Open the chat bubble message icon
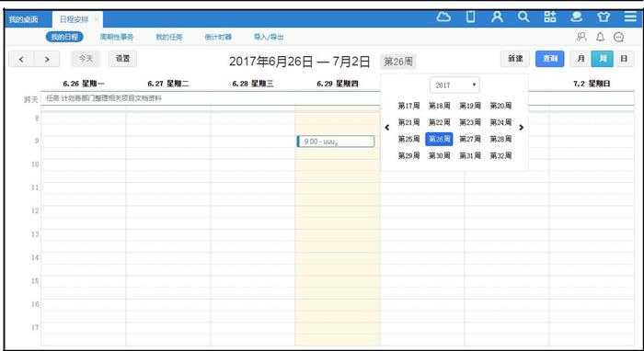644x351 pixels. (x=618, y=37)
